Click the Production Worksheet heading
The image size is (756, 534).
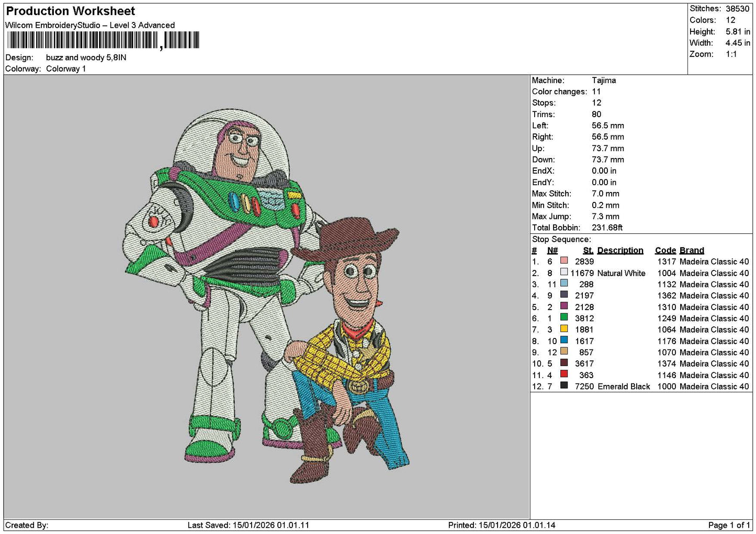(x=71, y=11)
